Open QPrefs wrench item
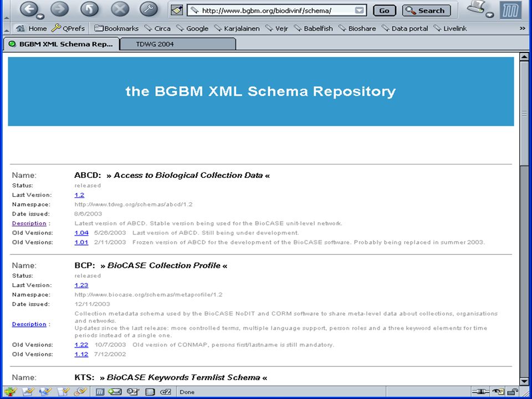 coord(68,28)
